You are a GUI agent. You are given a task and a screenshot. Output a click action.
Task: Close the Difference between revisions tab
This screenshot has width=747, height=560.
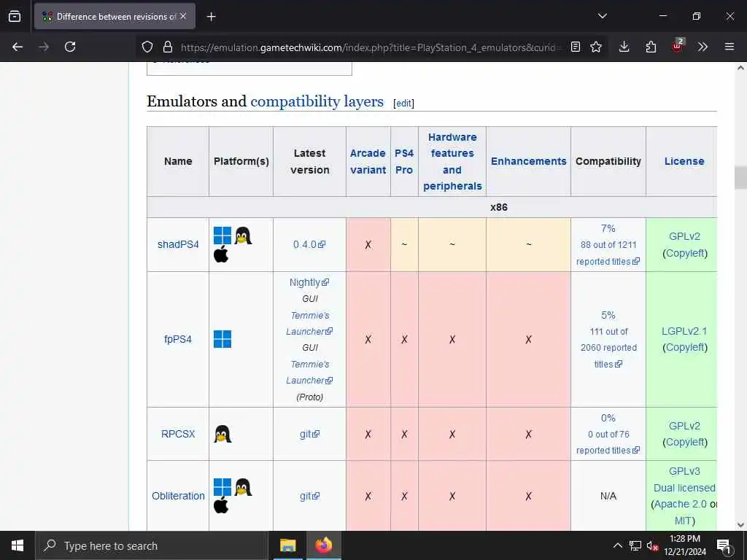(x=183, y=16)
